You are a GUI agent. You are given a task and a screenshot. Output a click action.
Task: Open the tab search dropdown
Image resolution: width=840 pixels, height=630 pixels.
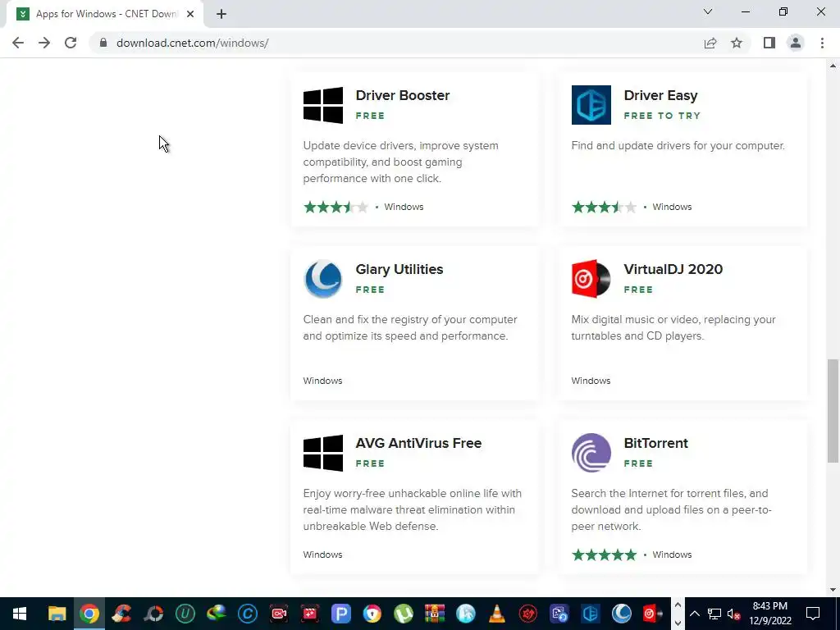708,11
